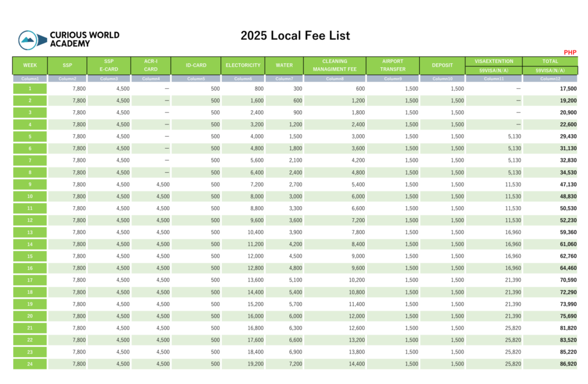Click the Column12 label cell
The width and height of the screenshot is (588, 384).
pyautogui.click(x=550, y=79)
